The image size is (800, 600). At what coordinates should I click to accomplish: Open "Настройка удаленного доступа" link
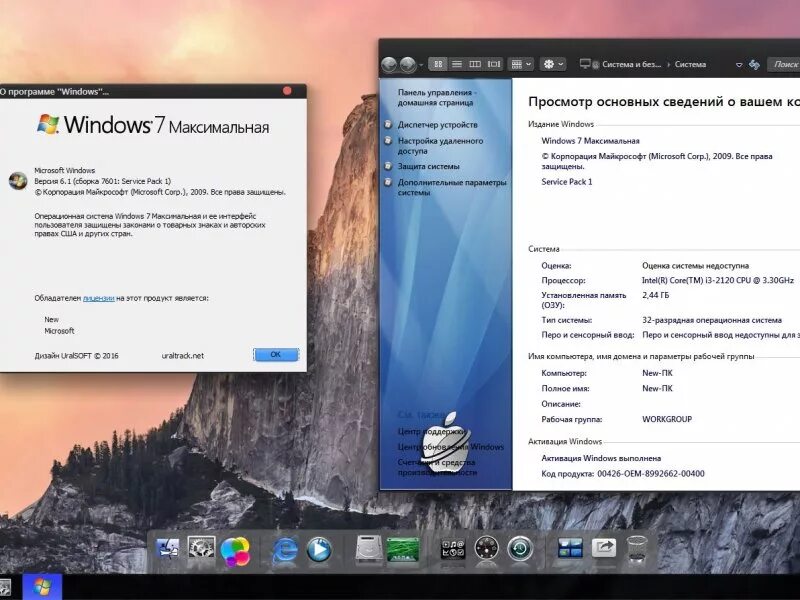(x=440, y=146)
